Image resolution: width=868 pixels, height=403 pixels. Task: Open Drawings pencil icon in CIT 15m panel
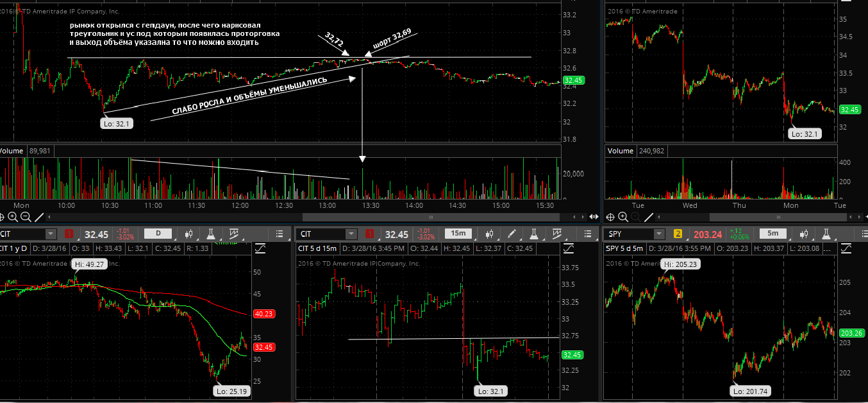512,234
